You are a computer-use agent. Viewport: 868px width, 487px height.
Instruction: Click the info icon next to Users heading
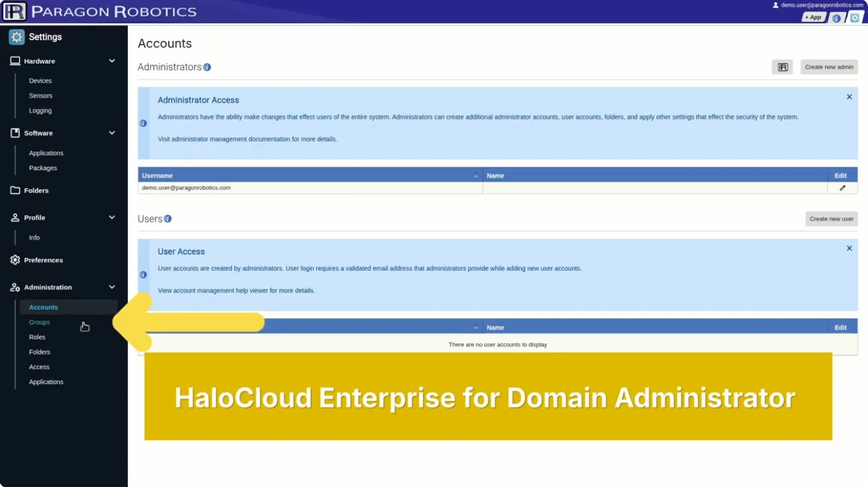pyautogui.click(x=168, y=219)
